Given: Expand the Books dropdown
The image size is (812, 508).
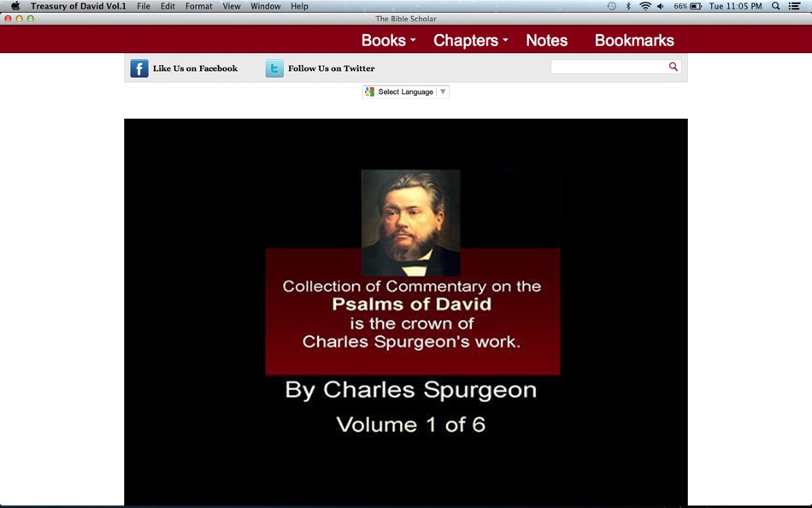Looking at the screenshot, I should [388, 40].
